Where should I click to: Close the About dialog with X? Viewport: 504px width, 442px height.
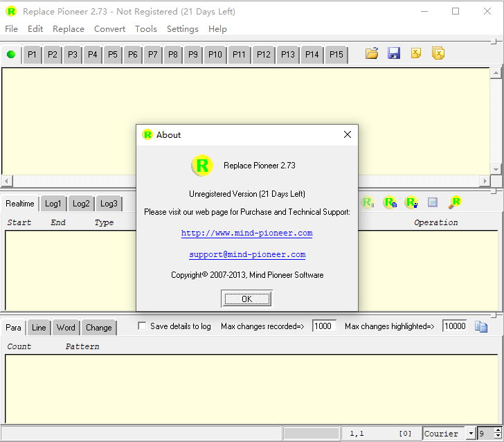[x=348, y=134]
